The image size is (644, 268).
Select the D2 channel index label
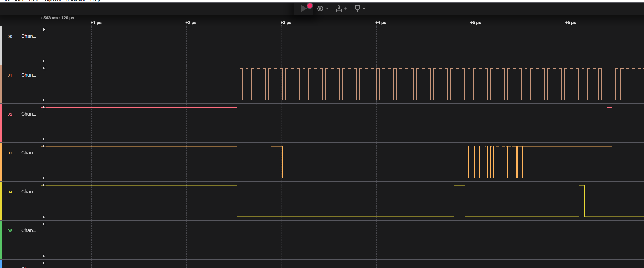(10, 114)
